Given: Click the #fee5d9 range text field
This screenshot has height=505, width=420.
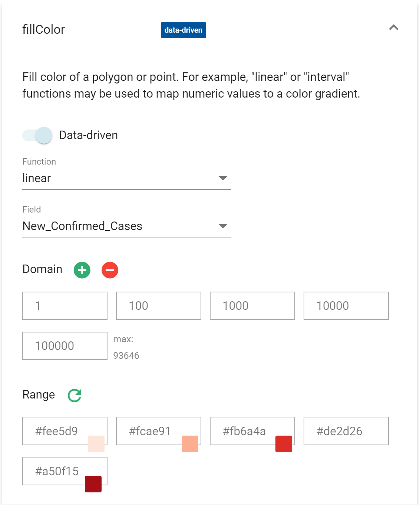Looking at the screenshot, I should click(x=56, y=431).
